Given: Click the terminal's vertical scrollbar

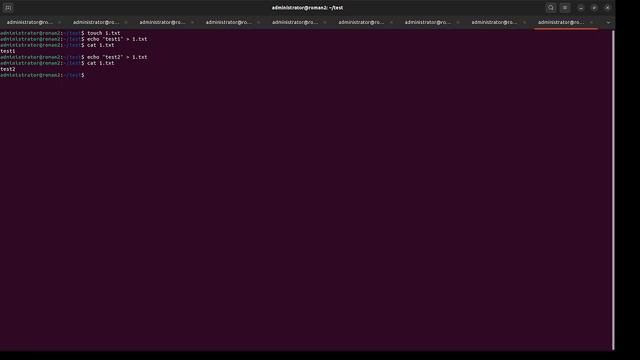Looking at the screenshot, I should [x=613, y=190].
